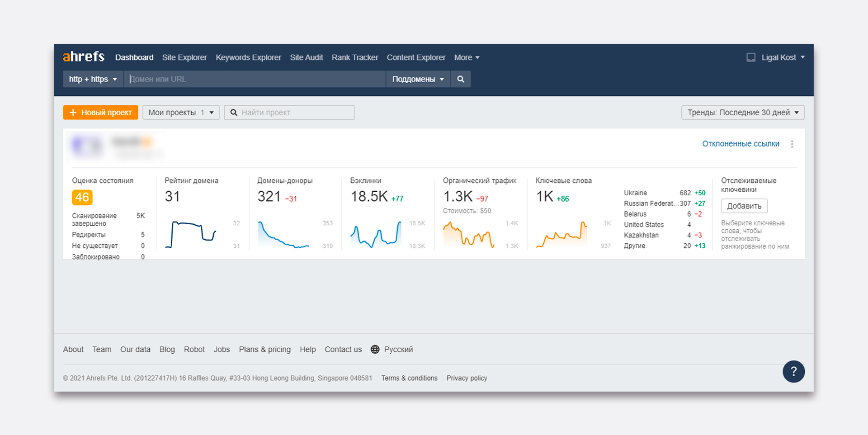Open the Ligal Kost account menu
This screenshot has height=435, width=868.
coord(783,57)
